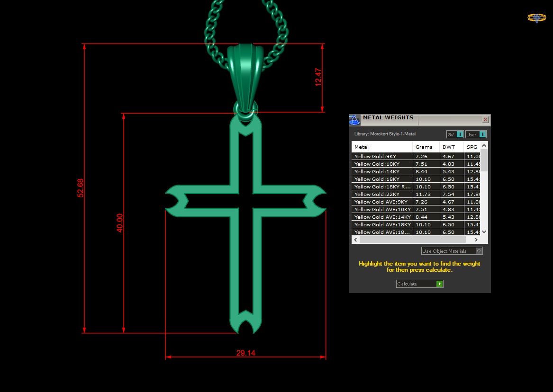Viewport: 553px width, 392px height.
Task: Select the Yellow Gold:14KY row
Action: point(416,171)
